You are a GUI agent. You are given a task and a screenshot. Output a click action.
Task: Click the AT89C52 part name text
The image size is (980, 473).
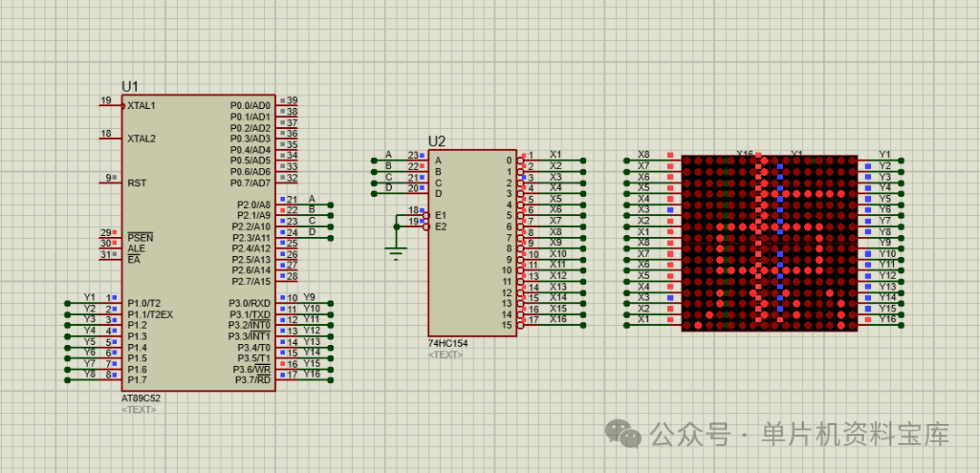(141, 398)
